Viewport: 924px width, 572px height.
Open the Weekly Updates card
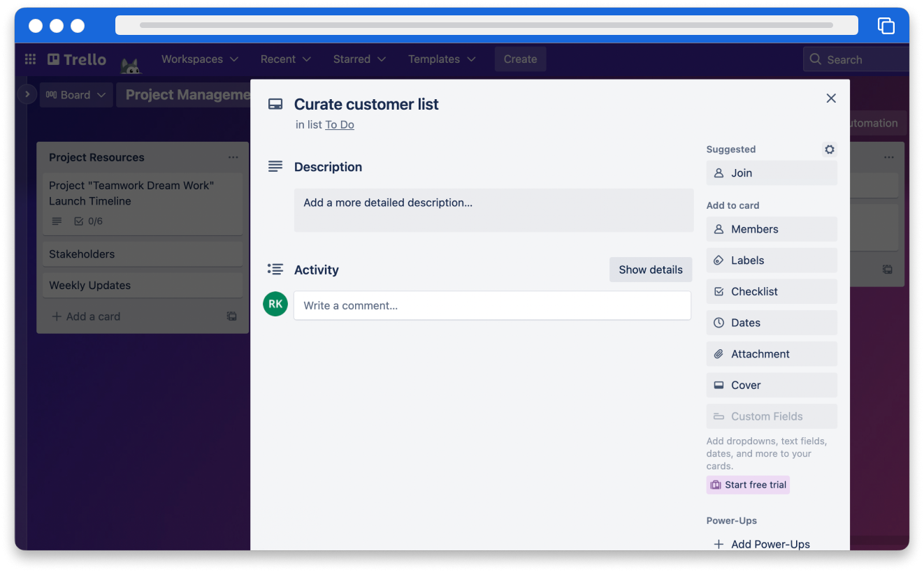point(143,285)
